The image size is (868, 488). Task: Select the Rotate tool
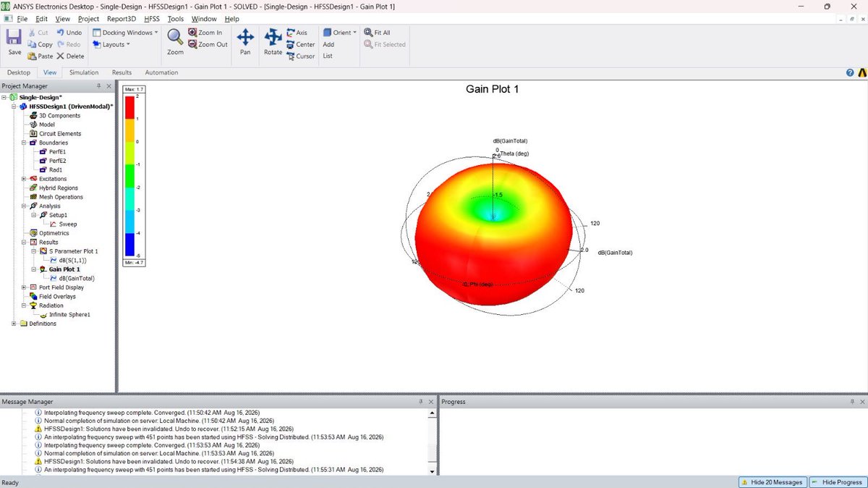pyautogui.click(x=273, y=37)
